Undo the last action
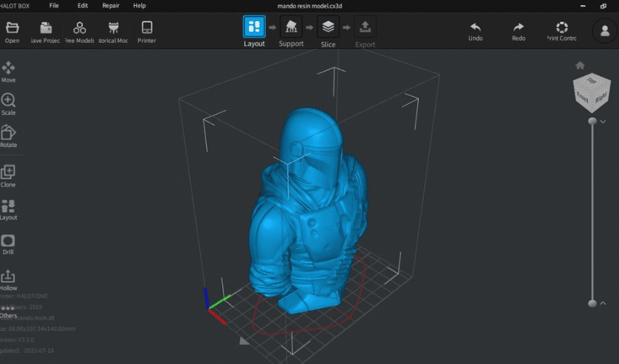 point(476,31)
